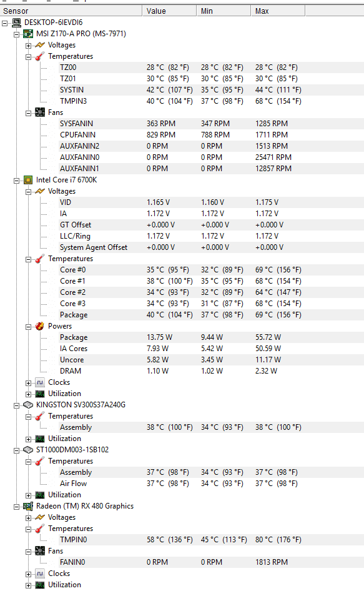364x591 pixels.
Task: Click the fan icon under MSI motherboard
Action: (40, 112)
